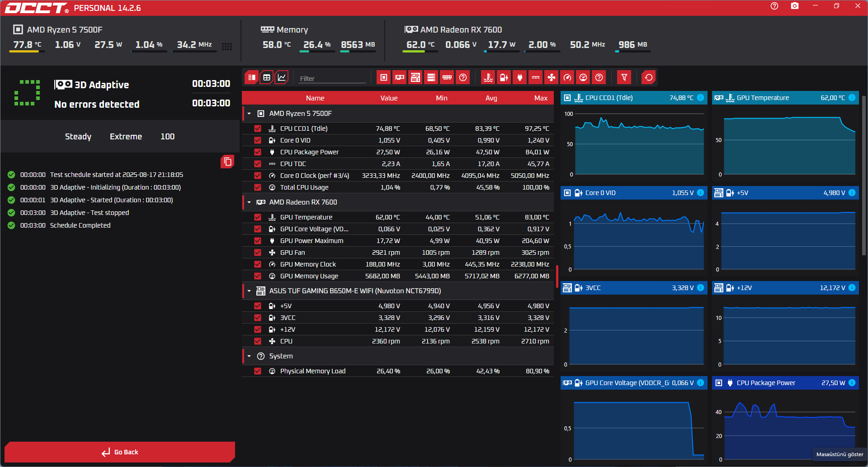
Task: Open info for the Core 0 VID graph
Action: click(x=701, y=193)
